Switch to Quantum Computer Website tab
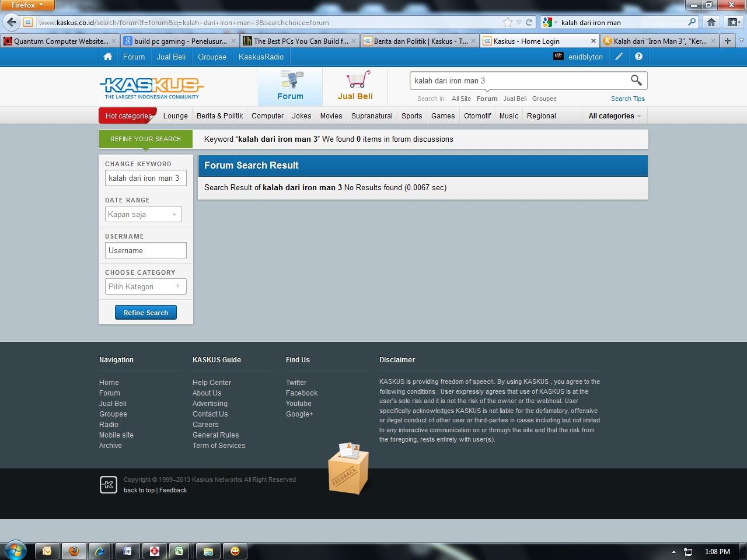Screen dimensions: 747x560 60,41
